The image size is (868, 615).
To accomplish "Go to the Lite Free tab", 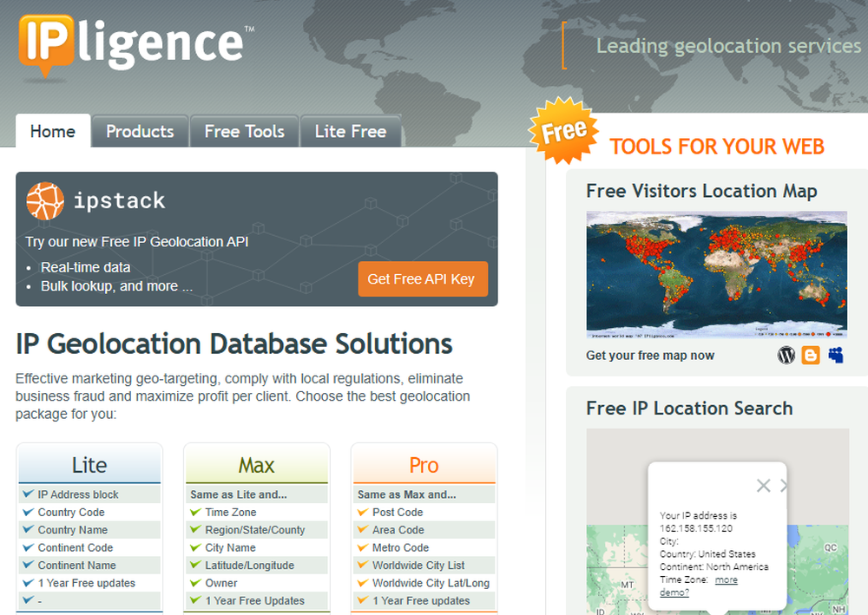I will coord(351,131).
